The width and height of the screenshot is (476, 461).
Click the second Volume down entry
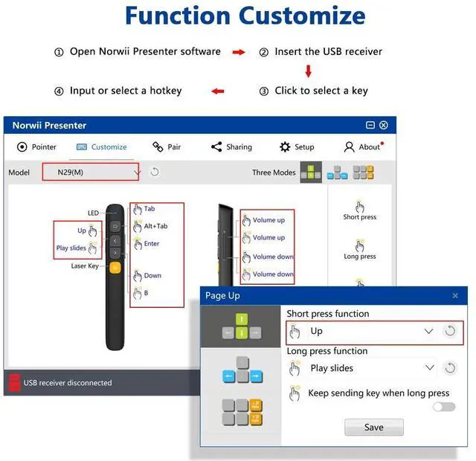point(268,274)
